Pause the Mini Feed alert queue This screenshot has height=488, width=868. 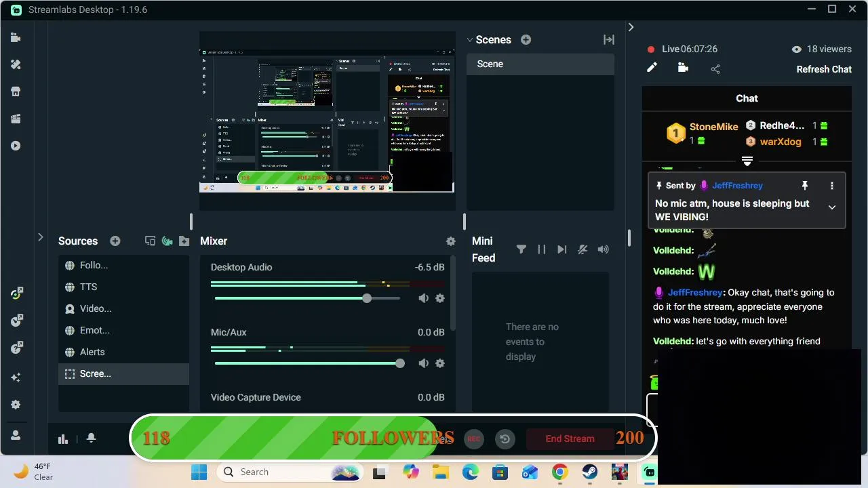541,249
